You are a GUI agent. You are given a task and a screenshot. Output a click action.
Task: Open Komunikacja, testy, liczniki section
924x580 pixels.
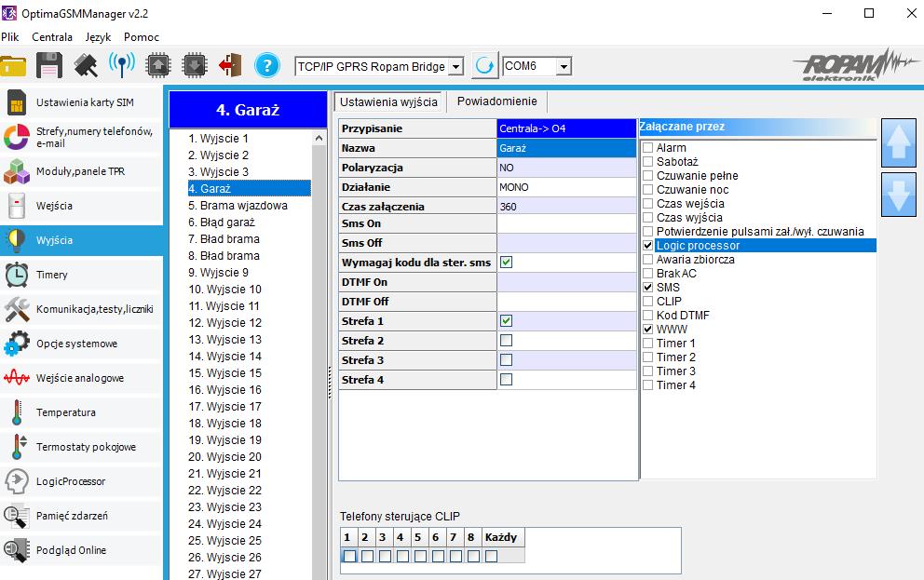[x=81, y=309]
